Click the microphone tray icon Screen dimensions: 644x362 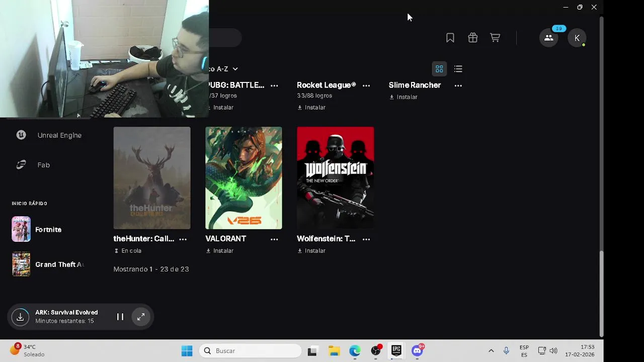click(x=506, y=351)
